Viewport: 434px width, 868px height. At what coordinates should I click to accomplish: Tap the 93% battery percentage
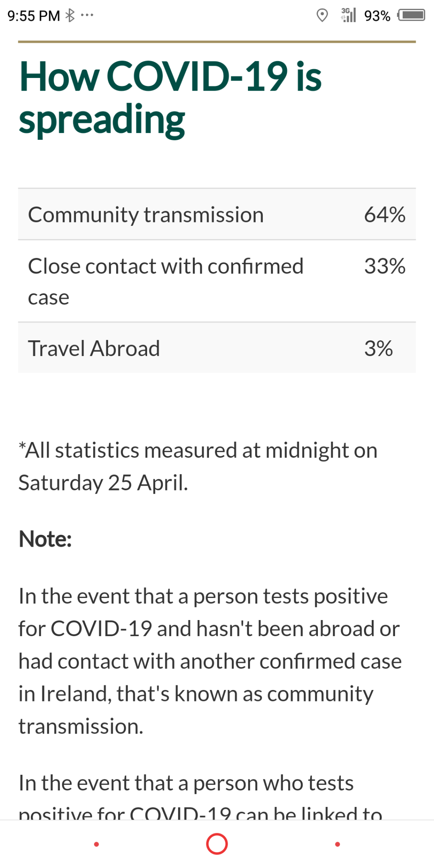click(x=377, y=16)
